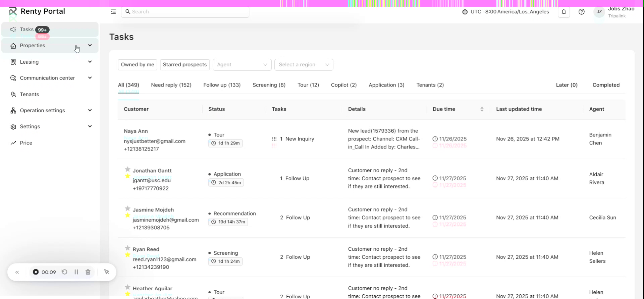Viewport: 644px width, 299px height.
Task: Click clock icon beside Naya Ann's 11/26/2025
Action: tap(435, 139)
